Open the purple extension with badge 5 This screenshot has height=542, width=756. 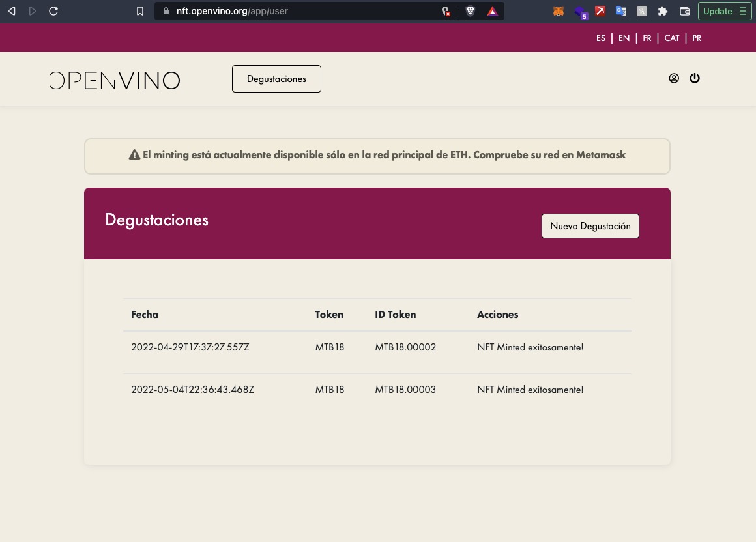coord(581,12)
